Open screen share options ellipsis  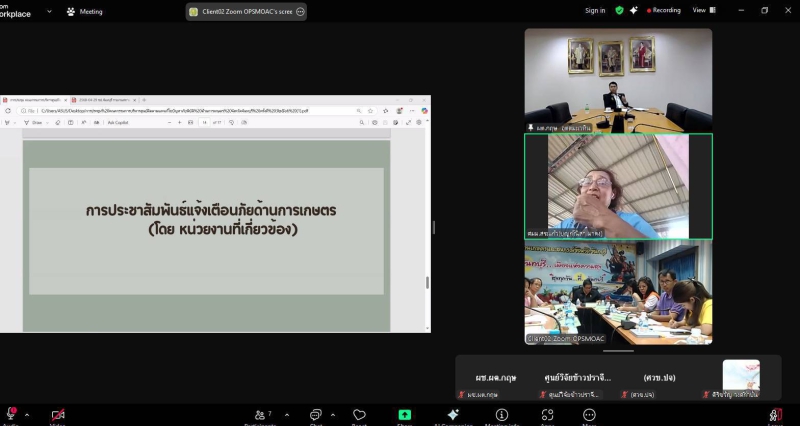tap(301, 12)
